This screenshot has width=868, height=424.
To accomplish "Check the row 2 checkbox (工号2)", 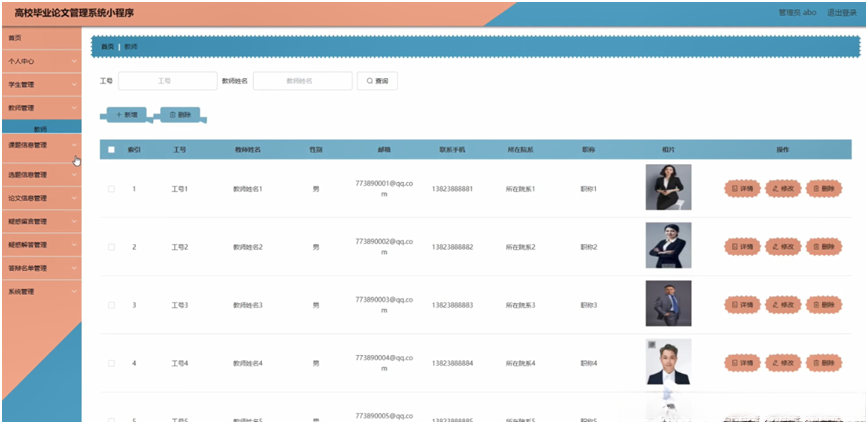I will 111,247.
